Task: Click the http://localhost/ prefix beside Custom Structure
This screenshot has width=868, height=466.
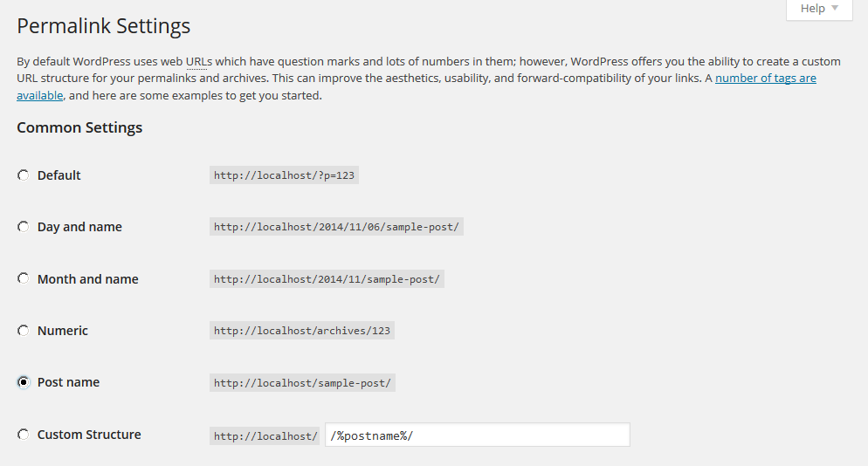Action: point(265,435)
